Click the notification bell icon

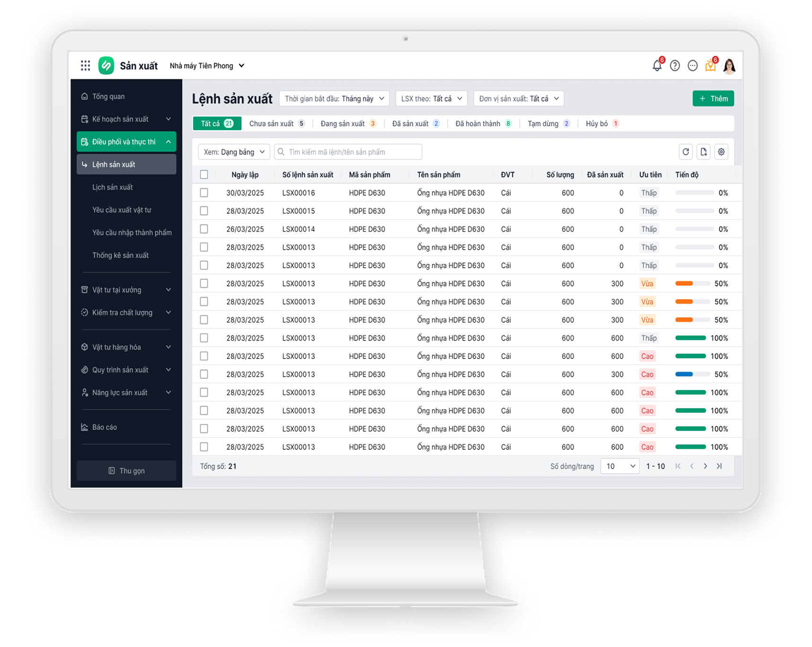(x=657, y=66)
